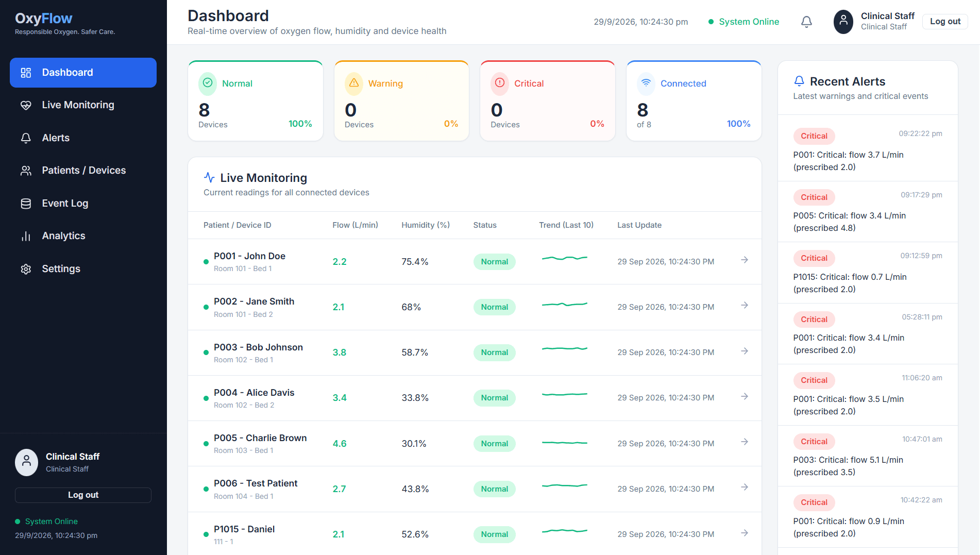Open details arrow for P003 Bob Johnson

745,351
